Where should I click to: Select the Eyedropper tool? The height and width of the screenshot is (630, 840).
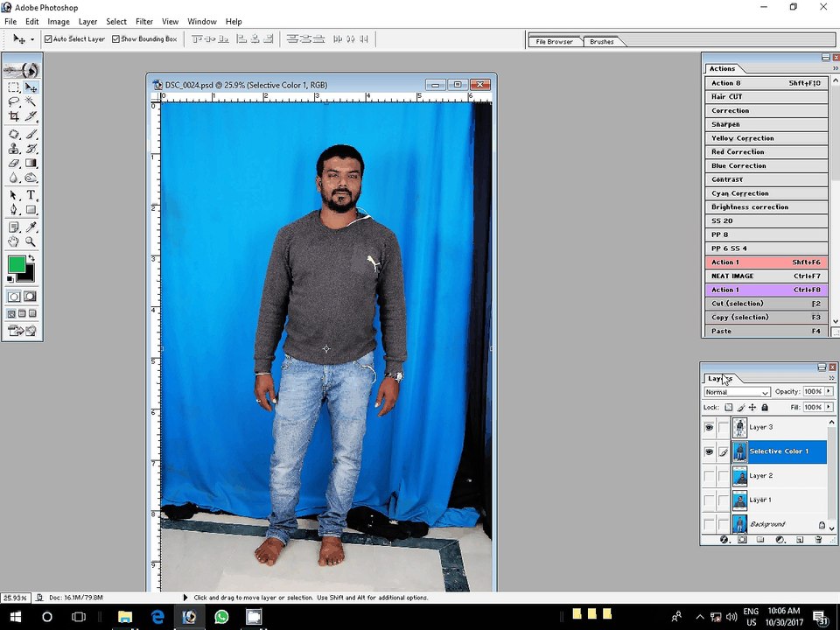(31, 227)
